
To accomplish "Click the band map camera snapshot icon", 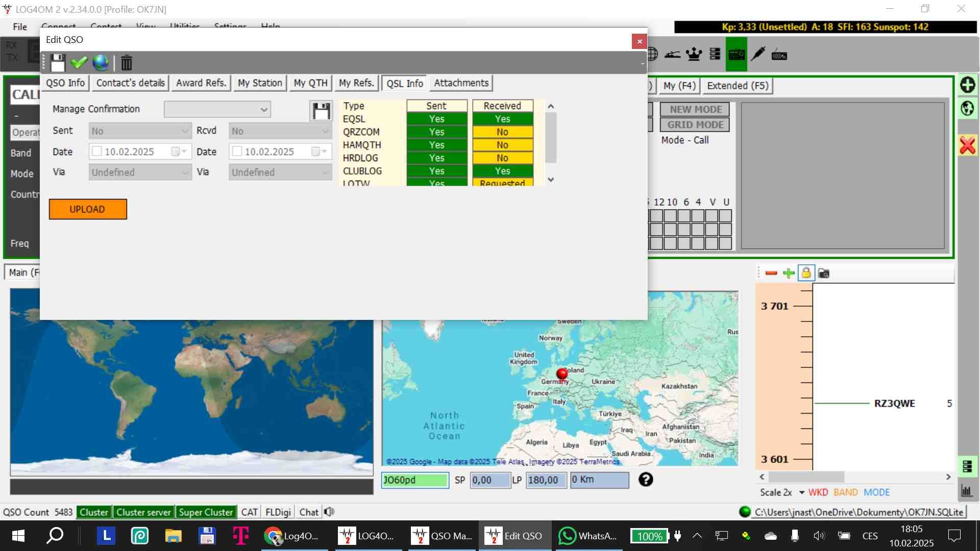I will pos(823,273).
